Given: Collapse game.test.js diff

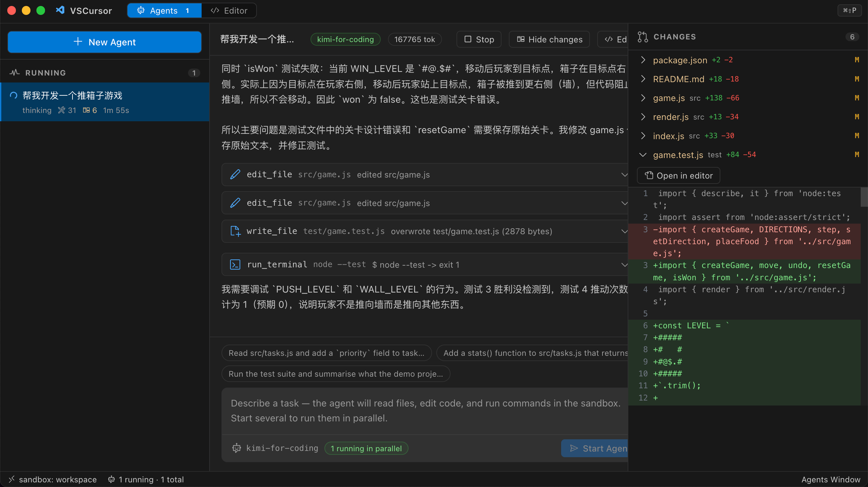Looking at the screenshot, I should click(x=643, y=154).
